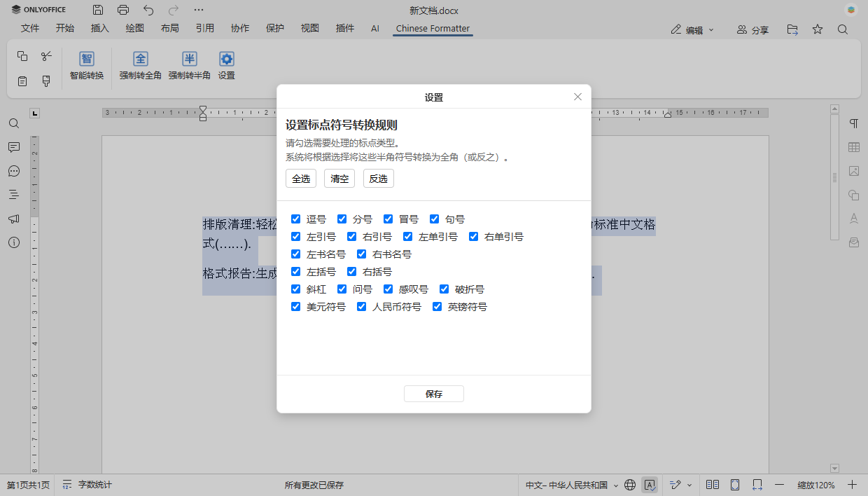
Task: Click the Paste clipboard icon
Action: 22,81
